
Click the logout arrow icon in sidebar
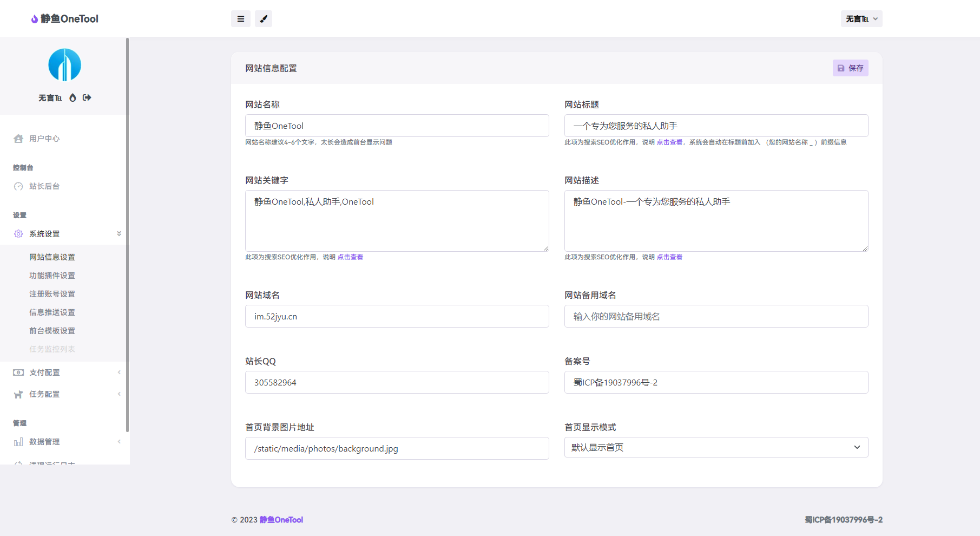pyautogui.click(x=87, y=98)
